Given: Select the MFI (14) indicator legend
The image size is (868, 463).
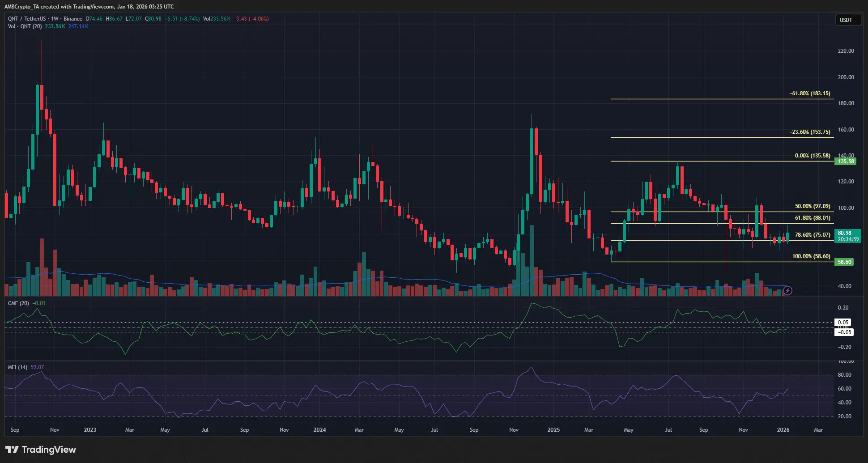Looking at the screenshot, I should (x=18, y=367).
